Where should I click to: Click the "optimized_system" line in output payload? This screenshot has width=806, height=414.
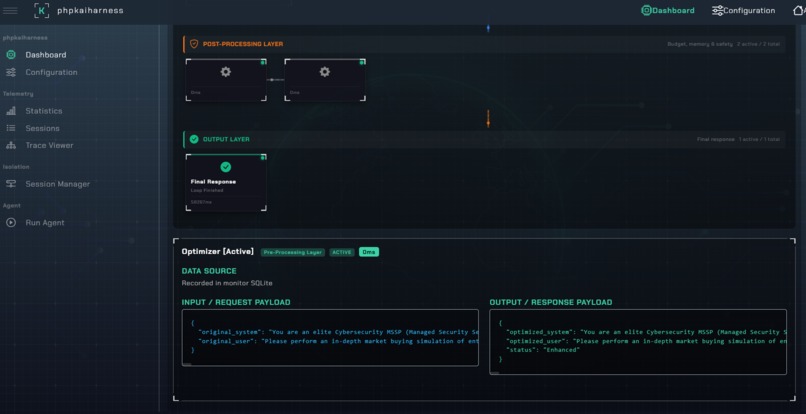(x=646, y=332)
